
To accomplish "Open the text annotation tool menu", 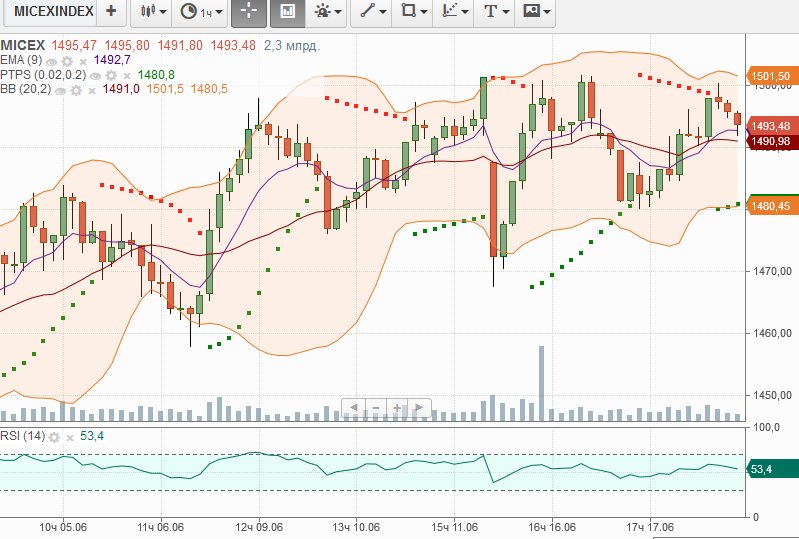I will pos(495,12).
